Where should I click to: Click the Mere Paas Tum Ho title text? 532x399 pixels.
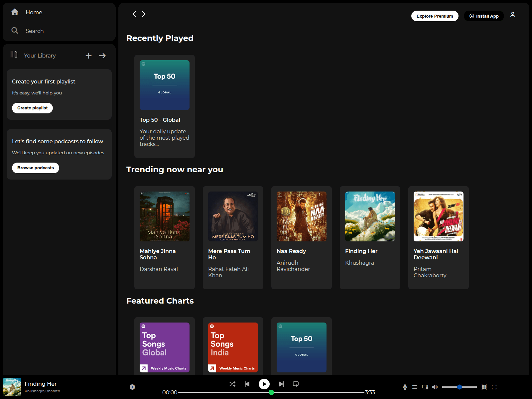(x=229, y=254)
